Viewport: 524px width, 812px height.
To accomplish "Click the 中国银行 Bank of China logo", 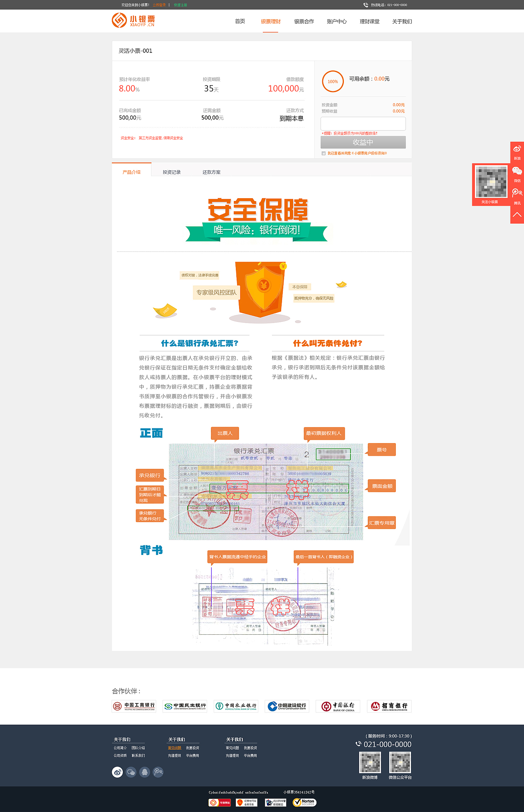I will click(x=338, y=706).
